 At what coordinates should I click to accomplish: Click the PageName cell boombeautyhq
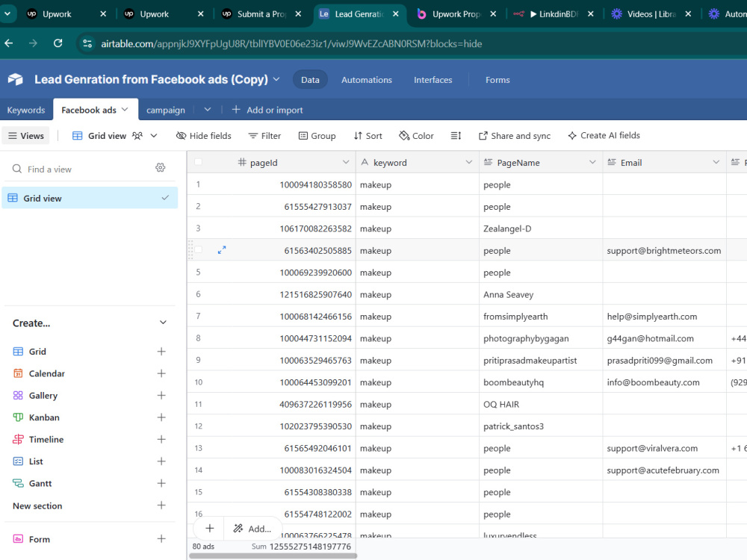point(541,382)
